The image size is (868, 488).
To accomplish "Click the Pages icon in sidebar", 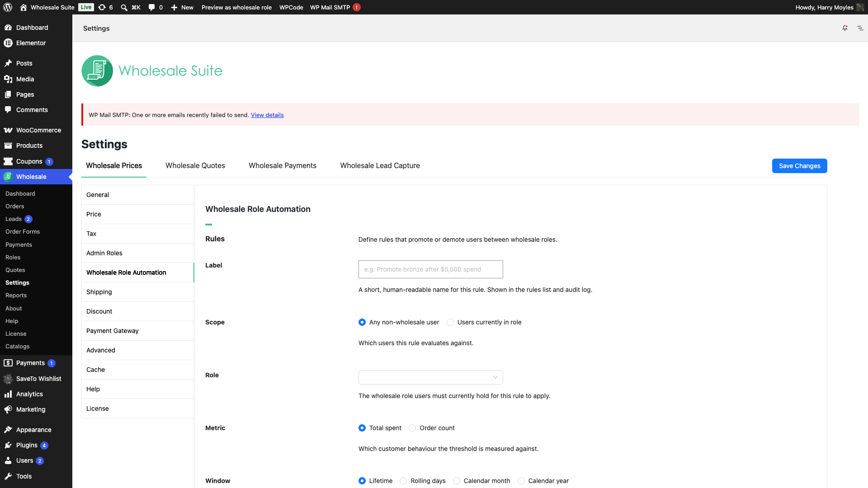I will [x=8, y=94].
